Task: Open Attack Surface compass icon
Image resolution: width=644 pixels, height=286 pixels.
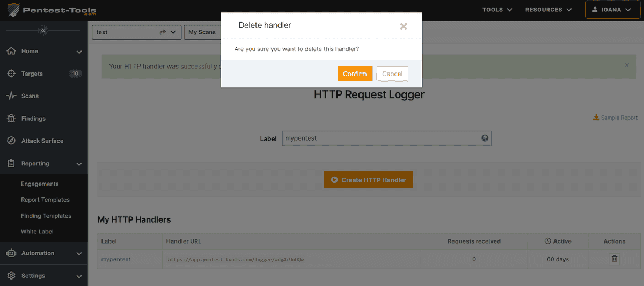Action: (x=11, y=141)
